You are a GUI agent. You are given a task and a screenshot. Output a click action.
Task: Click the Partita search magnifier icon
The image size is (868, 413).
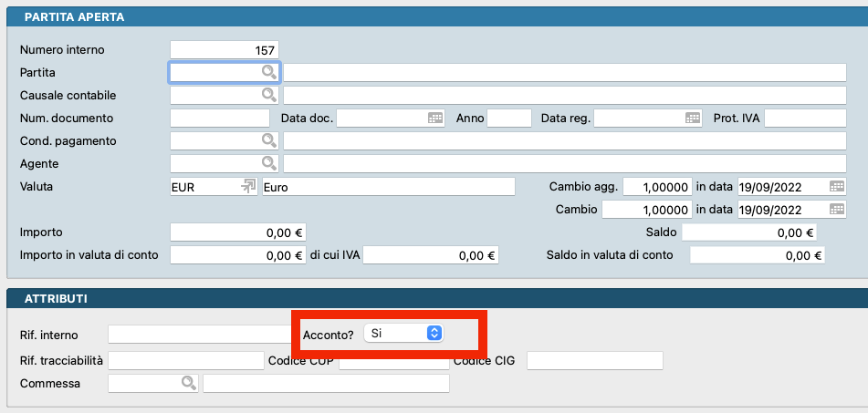click(x=269, y=71)
